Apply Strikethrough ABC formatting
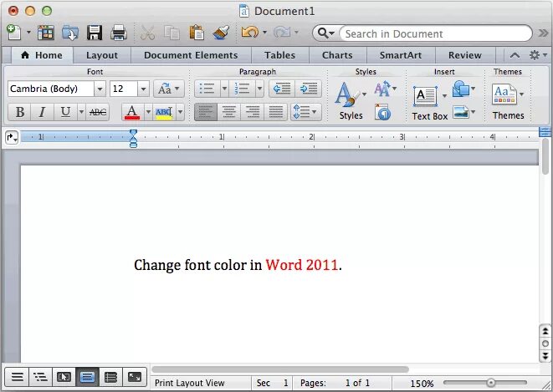 point(98,112)
